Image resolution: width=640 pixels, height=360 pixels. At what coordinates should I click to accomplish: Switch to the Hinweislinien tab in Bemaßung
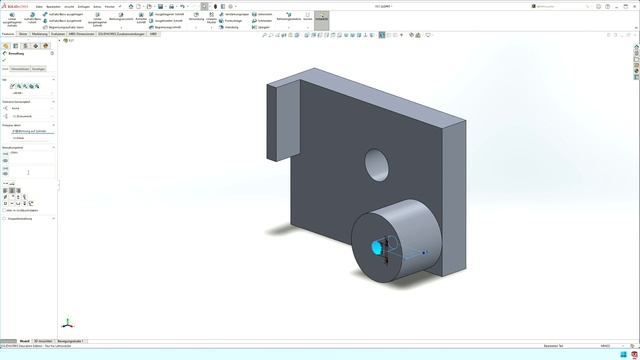click(20, 69)
